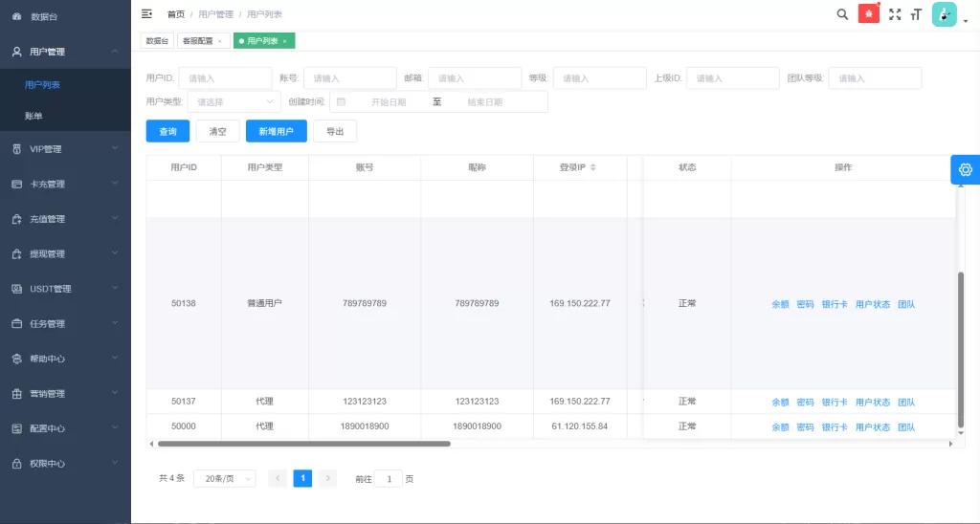The image size is (980, 524).
Task: Close the 用户列表 tab
Action: pos(284,41)
